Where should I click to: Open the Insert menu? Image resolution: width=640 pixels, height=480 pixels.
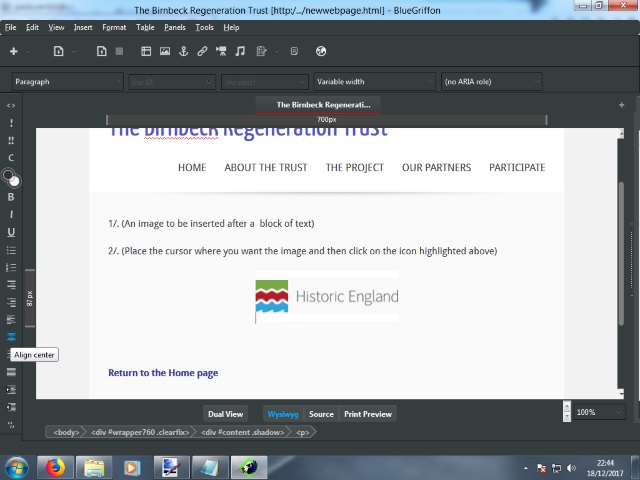pyautogui.click(x=83, y=27)
